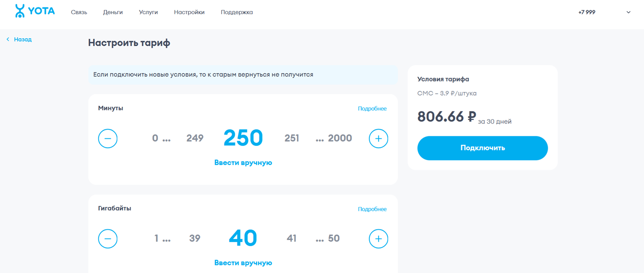Open the Поддержка menu

237,12
